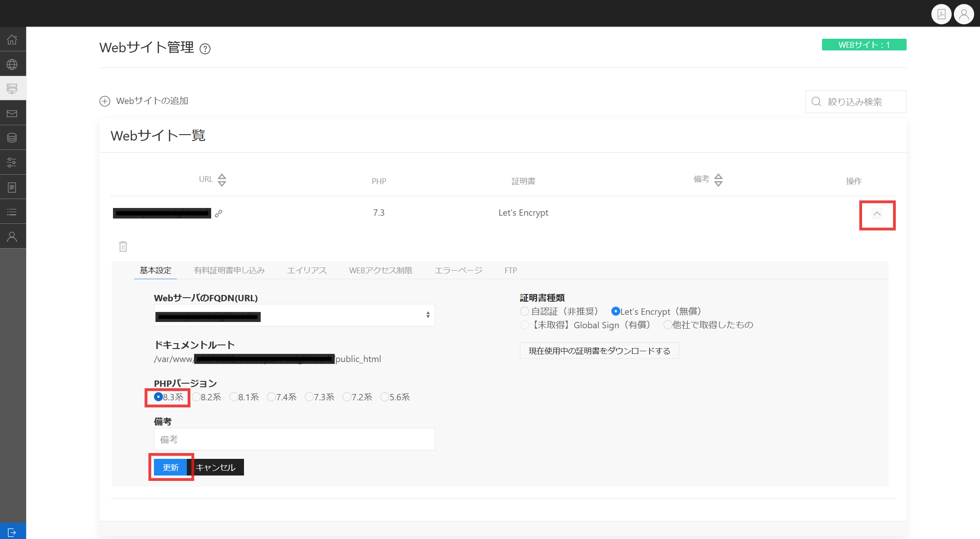
Task: Open the user profile icon at the top right
Action: click(x=964, y=14)
